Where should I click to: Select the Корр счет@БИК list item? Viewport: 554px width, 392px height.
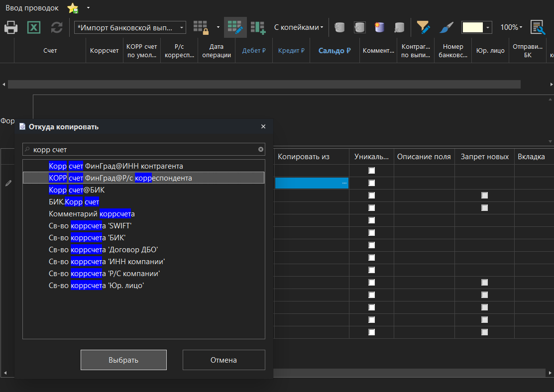point(77,190)
